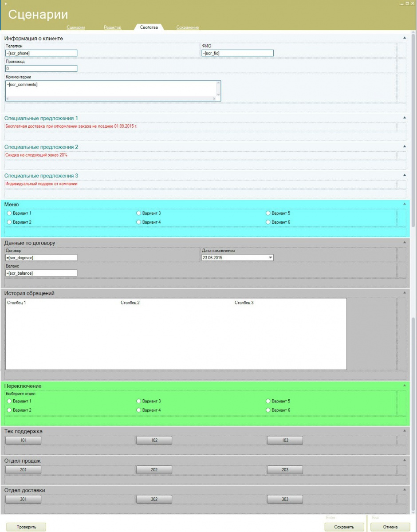The width and height of the screenshot is (417, 532).
Task: Choose Вариант 5 in Переключение section
Action: (268, 401)
